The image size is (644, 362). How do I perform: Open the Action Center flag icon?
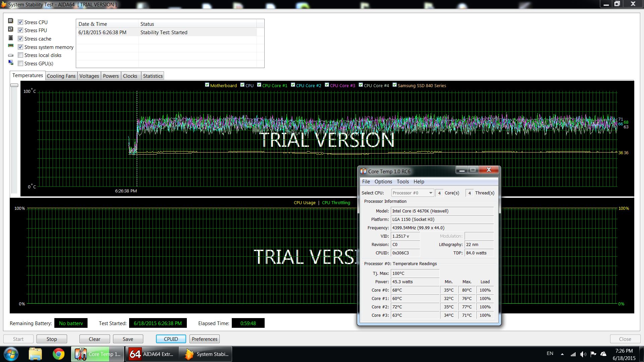593,354
